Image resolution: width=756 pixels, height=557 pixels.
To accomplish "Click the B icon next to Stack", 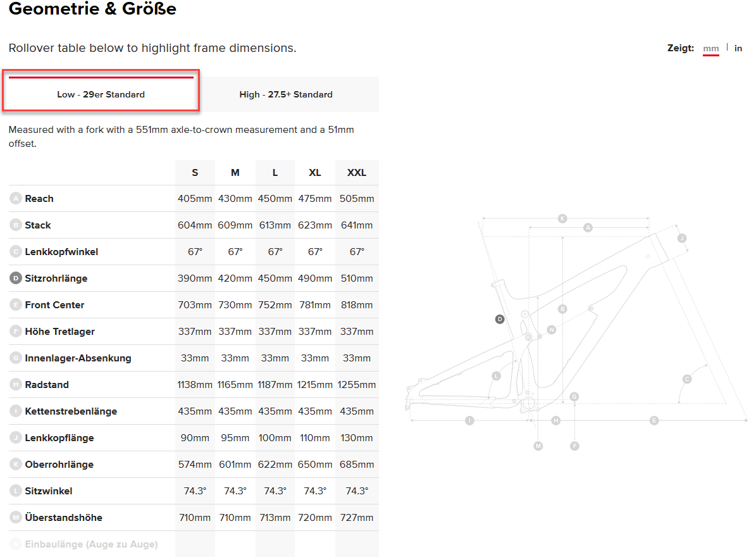I will point(16,225).
